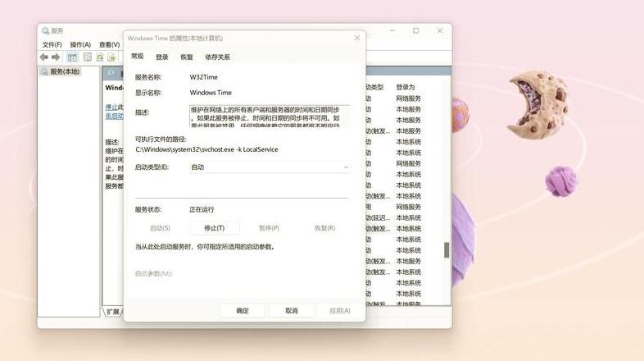Click the 停止 this service link in Services
The width and height of the screenshot is (644, 361).
pos(111,107)
